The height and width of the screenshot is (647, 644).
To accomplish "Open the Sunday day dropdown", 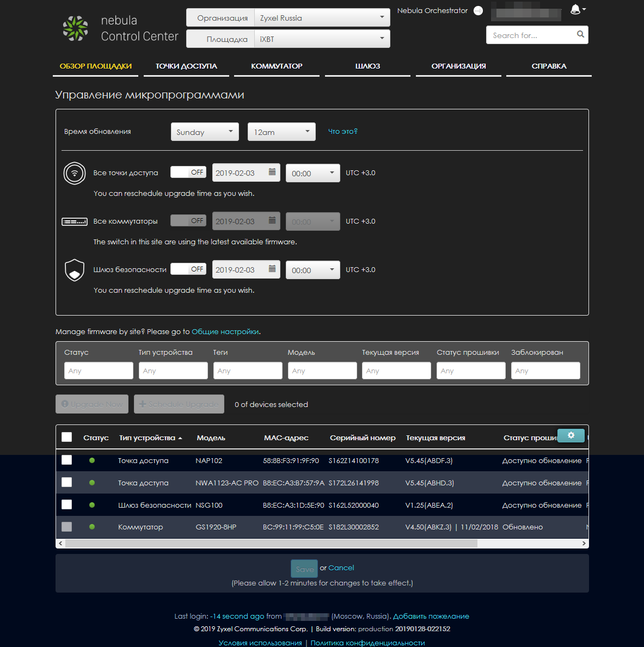I will pyautogui.click(x=205, y=132).
